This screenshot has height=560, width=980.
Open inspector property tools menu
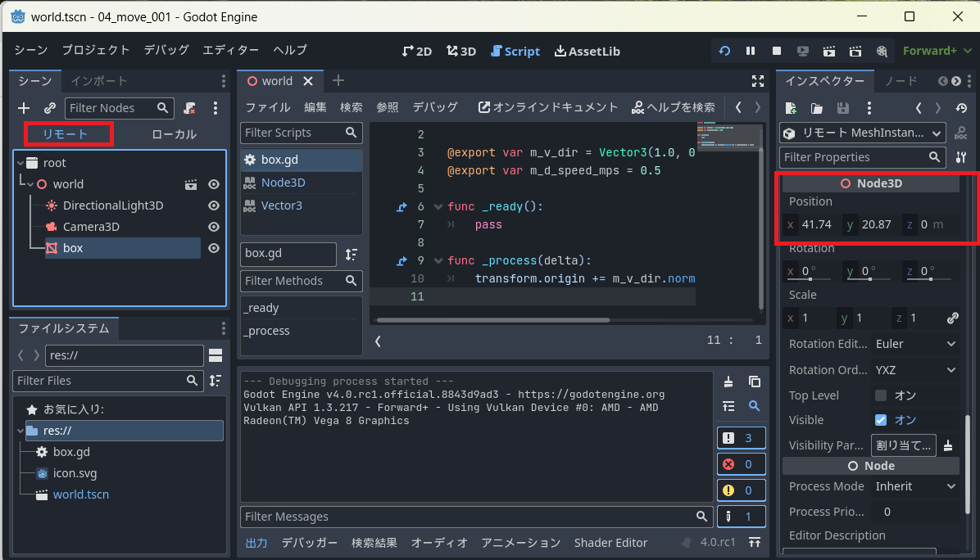click(x=961, y=157)
